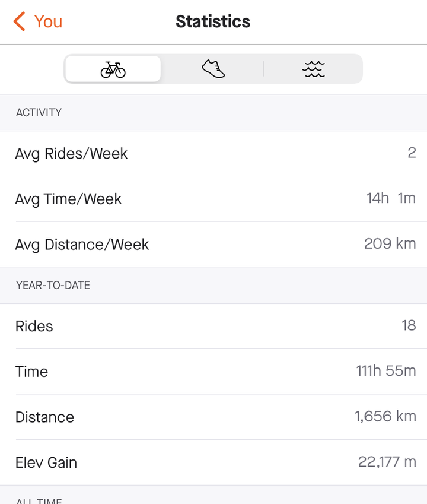Image resolution: width=427 pixels, height=504 pixels.
Task: Tap the 1,656 km distance value
Action: click(x=385, y=416)
